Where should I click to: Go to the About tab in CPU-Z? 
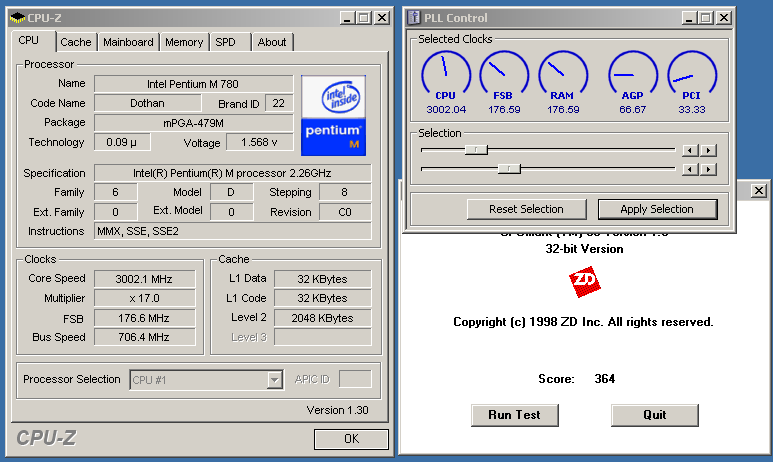272,42
